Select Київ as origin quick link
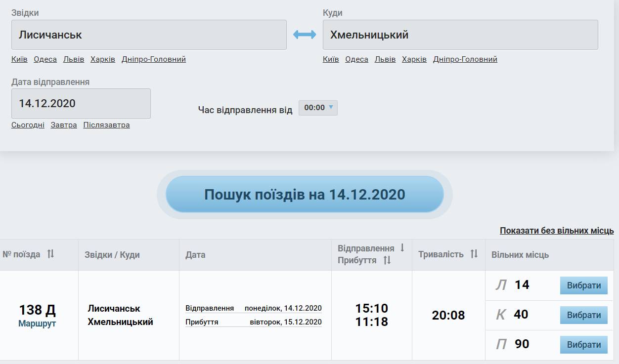The height and width of the screenshot is (364, 619). tap(19, 59)
